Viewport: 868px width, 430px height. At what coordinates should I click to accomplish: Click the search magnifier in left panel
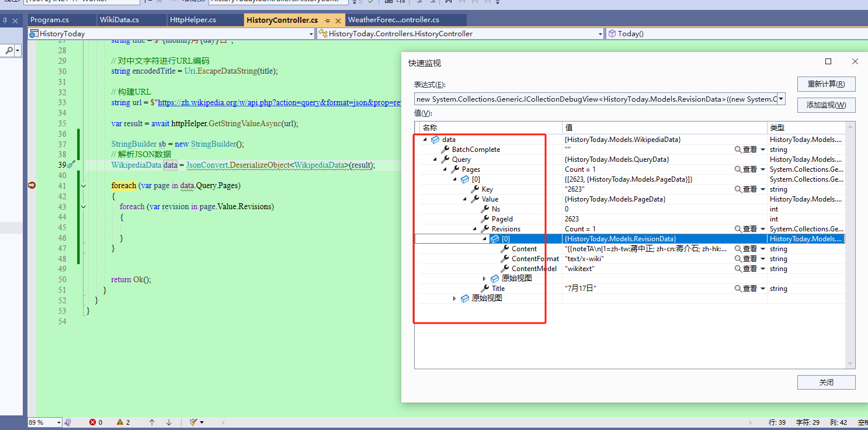[9, 51]
